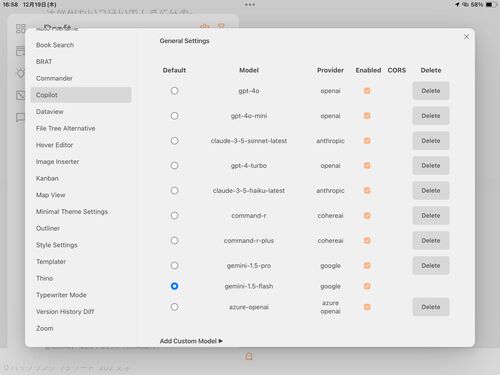Choose command-r-plus default radio button
Screen dimensions: 500x375
(174, 240)
